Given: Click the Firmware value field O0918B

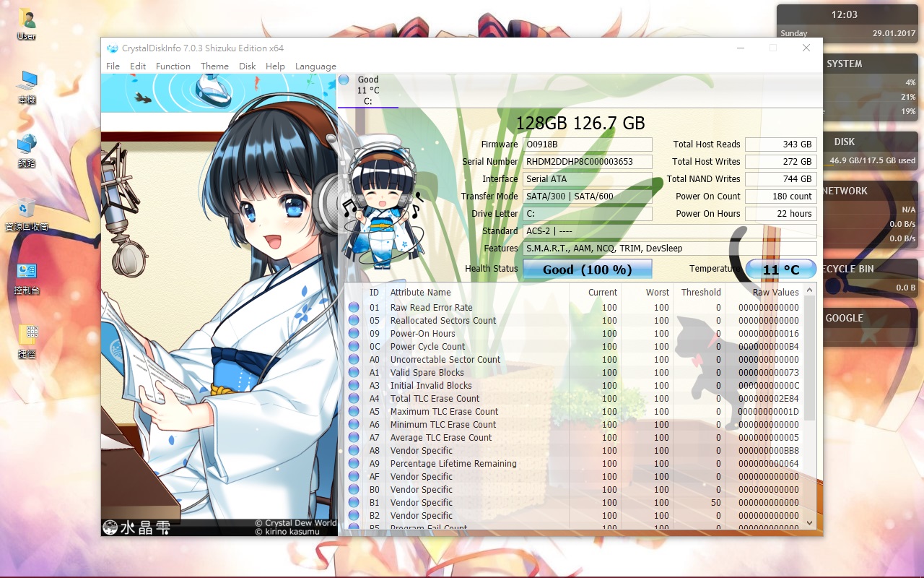Looking at the screenshot, I should [587, 144].
